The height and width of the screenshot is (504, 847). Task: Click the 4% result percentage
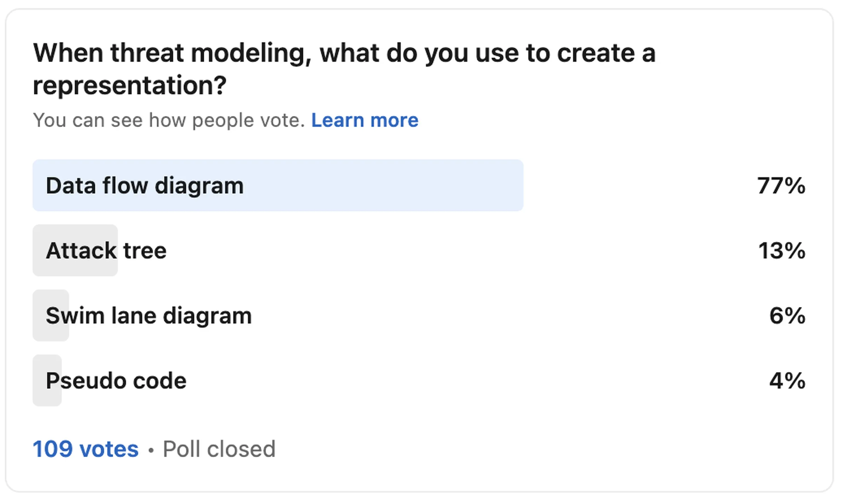click(787, 380)
